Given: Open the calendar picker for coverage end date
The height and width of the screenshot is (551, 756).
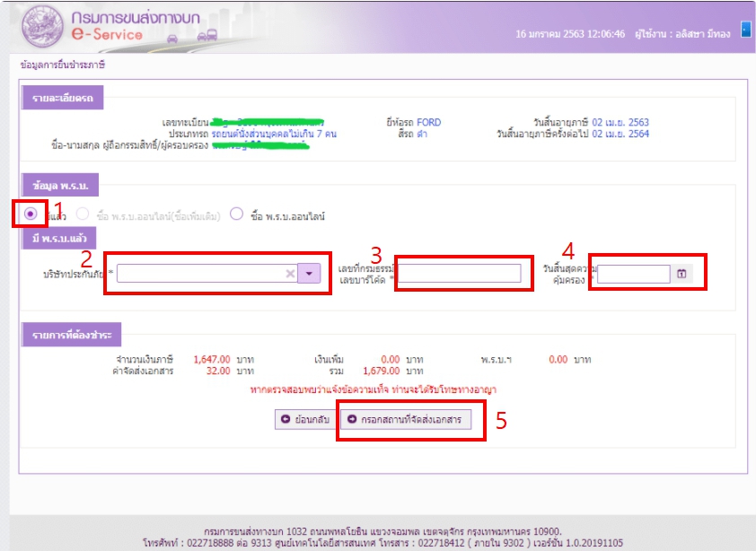Looking at the screenshot, I should (681, 274).
